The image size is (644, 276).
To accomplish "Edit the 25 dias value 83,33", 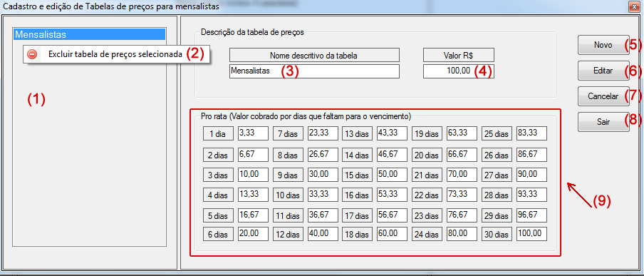I will [532, 133].
